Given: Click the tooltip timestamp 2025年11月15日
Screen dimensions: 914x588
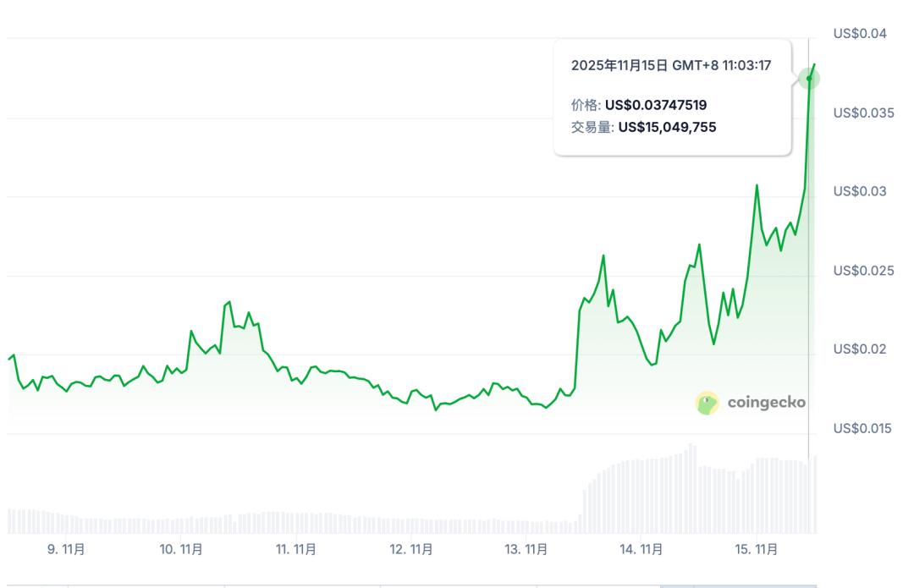Looking at the screenshot, I should click(x=619, y=65).
